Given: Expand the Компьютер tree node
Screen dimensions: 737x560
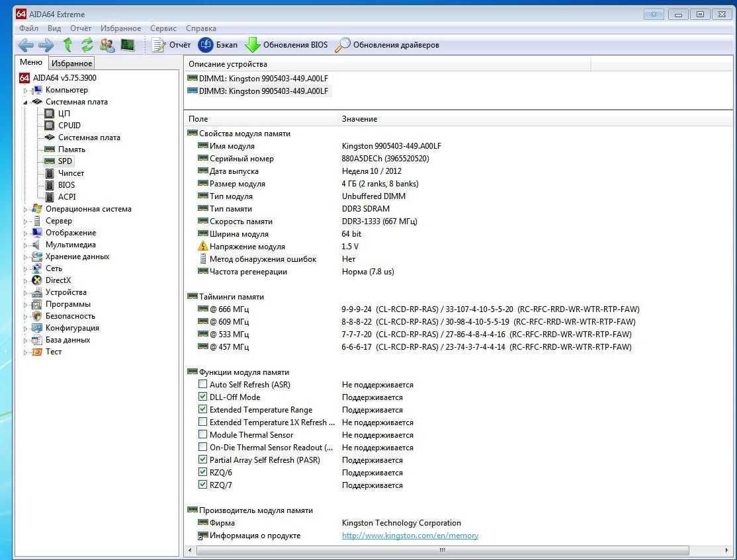Looking at the screenshot, I should point(25,90).
